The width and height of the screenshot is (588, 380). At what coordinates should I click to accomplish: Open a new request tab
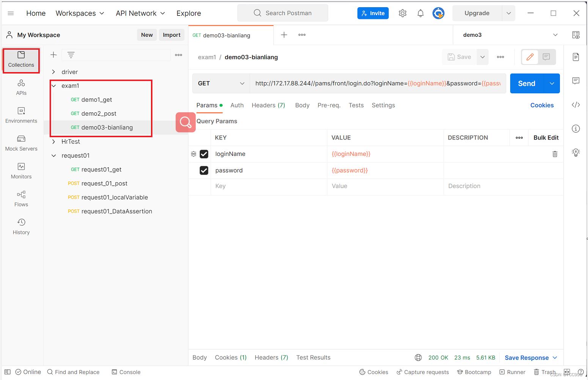tap(284, 35)
